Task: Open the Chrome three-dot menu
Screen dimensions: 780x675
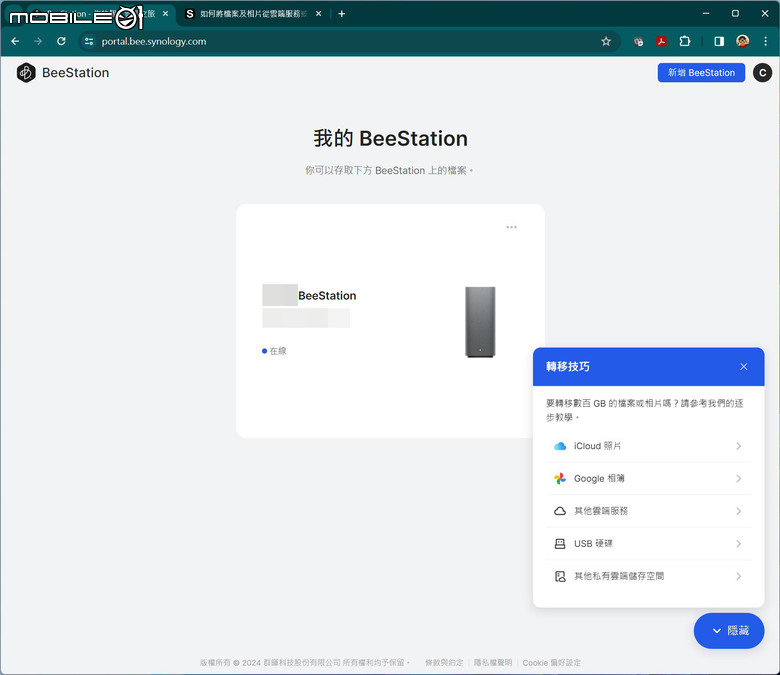Action: click(766, 41)
